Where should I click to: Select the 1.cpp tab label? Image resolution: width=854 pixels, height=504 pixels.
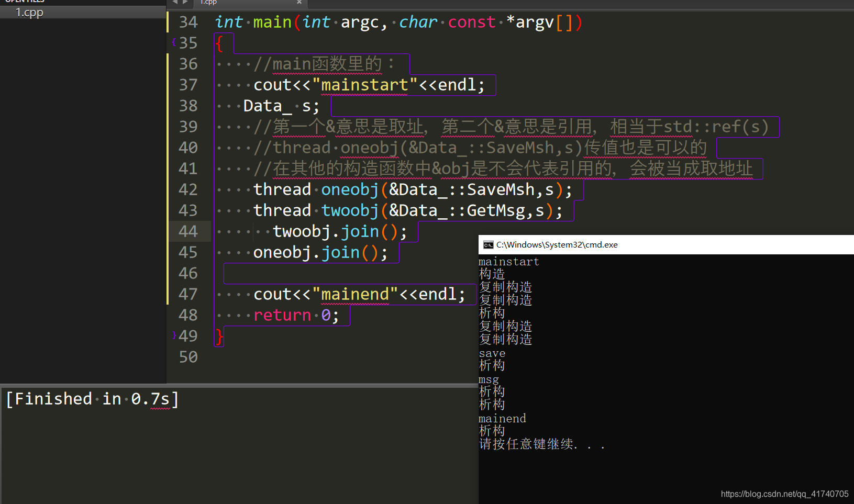point(208,2)
